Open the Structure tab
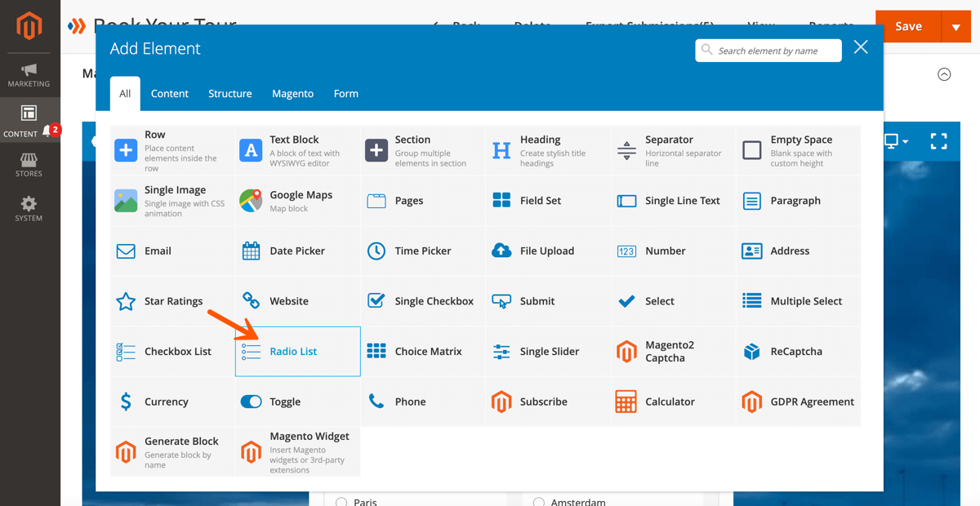Viewport: 980px width, 506px height. click(x=229, y=94)
